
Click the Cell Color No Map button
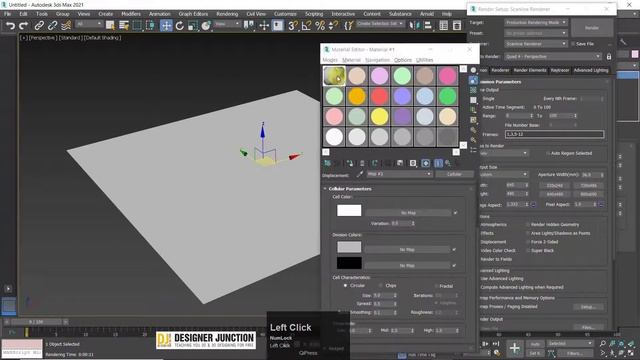408,213
